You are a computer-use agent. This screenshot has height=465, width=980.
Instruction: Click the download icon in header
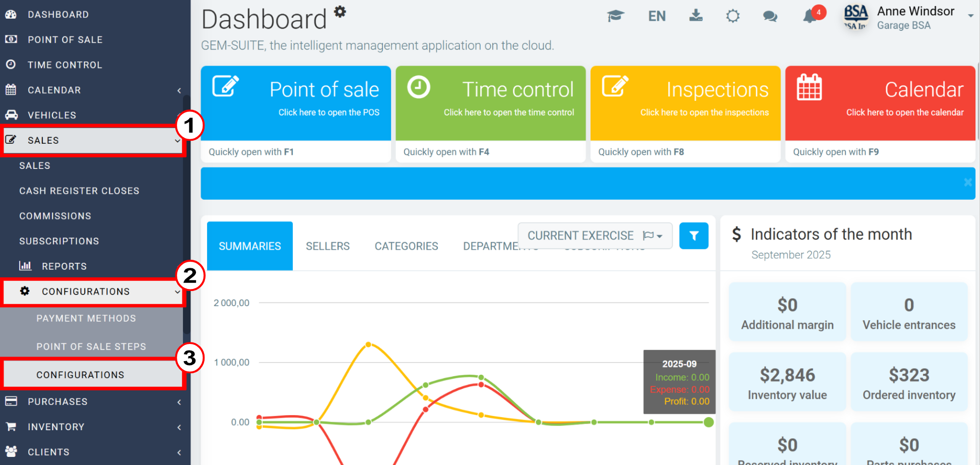[x=696, y=16]
